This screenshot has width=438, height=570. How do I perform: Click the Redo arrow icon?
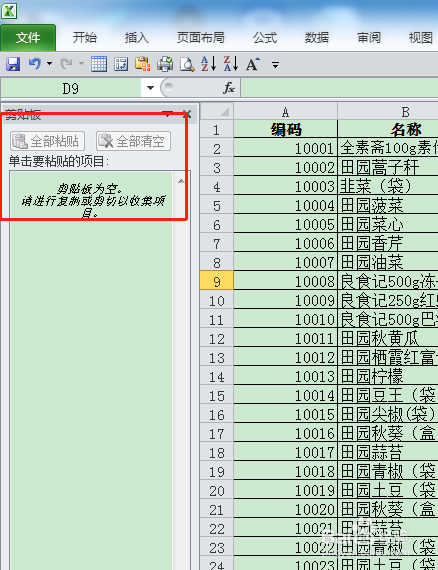(66, 64)
